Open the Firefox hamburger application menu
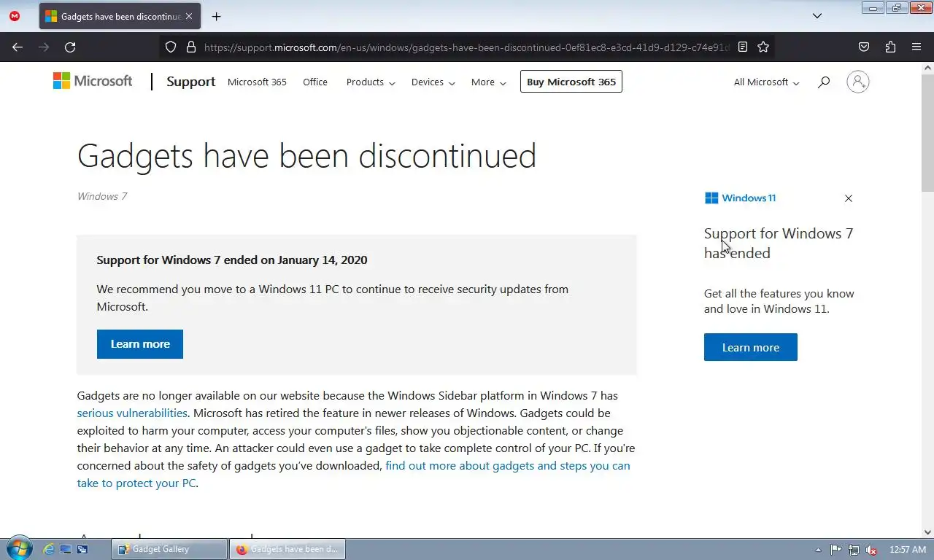The height and width of the screenshot is (560, 934). [x=916, y=47]
